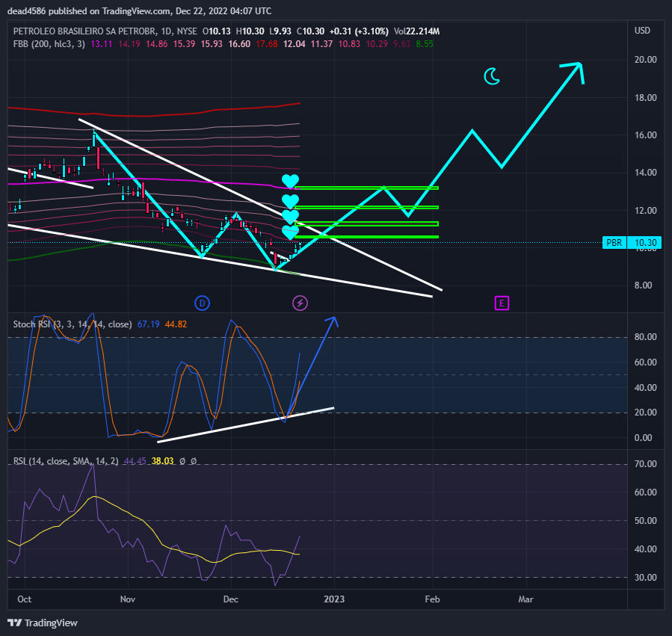Screen dimensions: 672x636
Task: Click the 14.00 price scale label
Action: [645, 173]
